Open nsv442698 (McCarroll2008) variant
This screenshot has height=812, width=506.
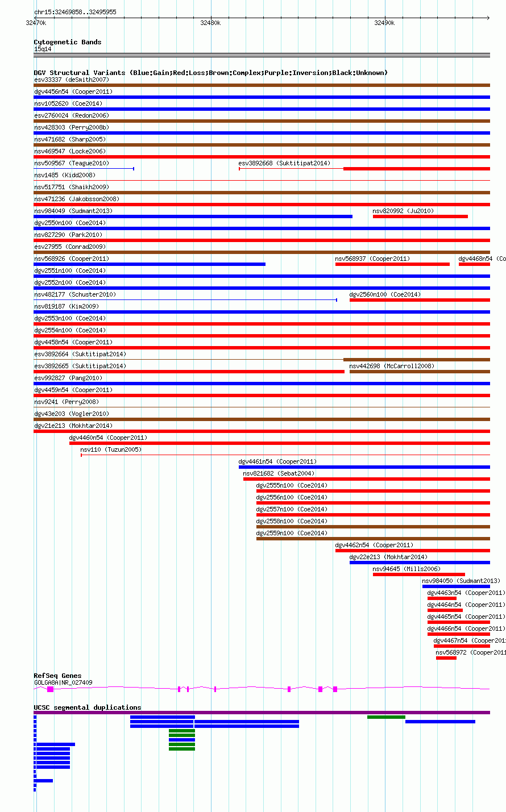point(420,372)
